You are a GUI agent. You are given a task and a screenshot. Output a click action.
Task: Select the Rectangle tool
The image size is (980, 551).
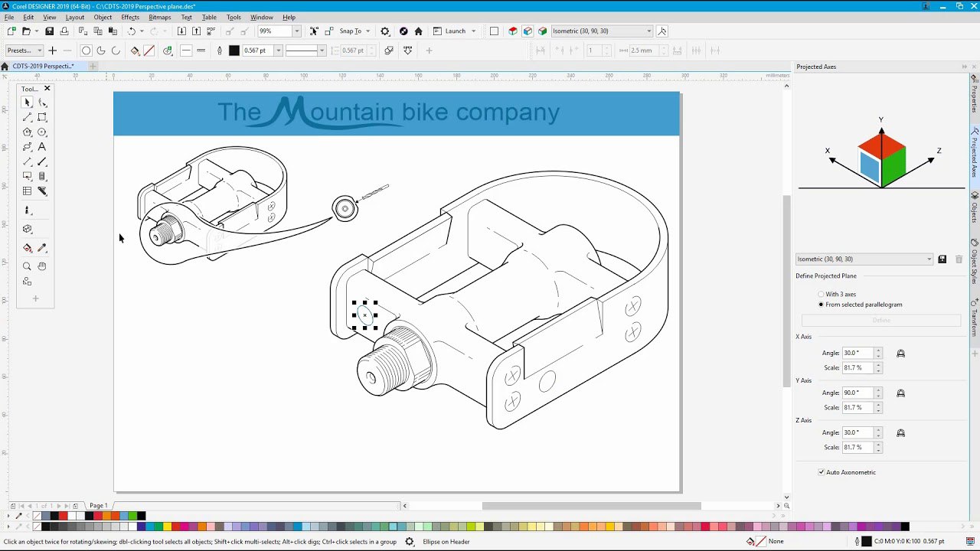(42, 117)
